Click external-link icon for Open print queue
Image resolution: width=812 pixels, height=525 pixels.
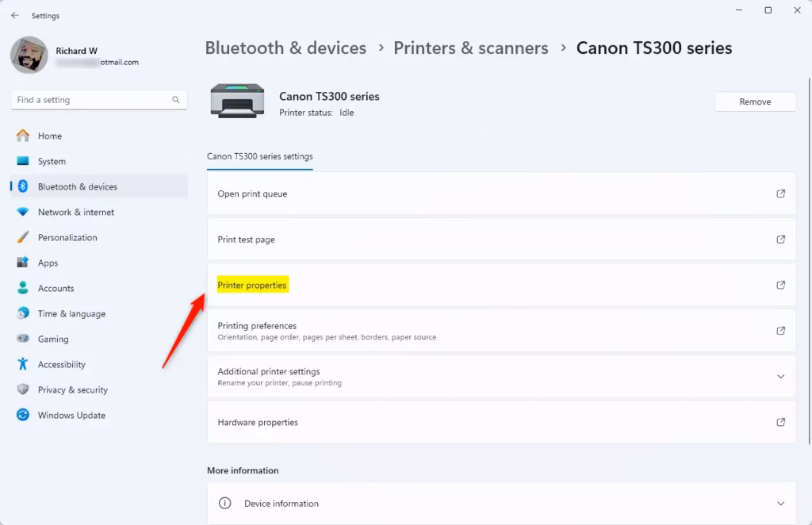(781, 194)
